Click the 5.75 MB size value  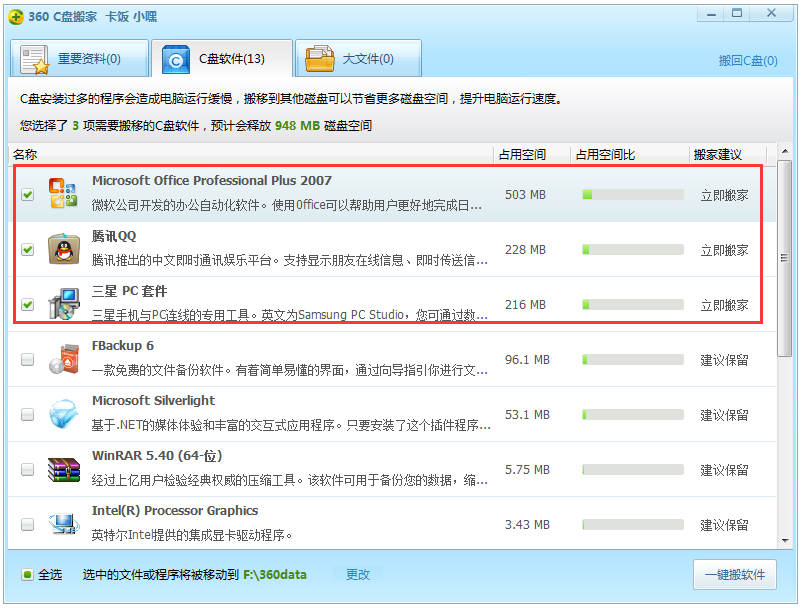pyautogui.click(x=527, y=470)
